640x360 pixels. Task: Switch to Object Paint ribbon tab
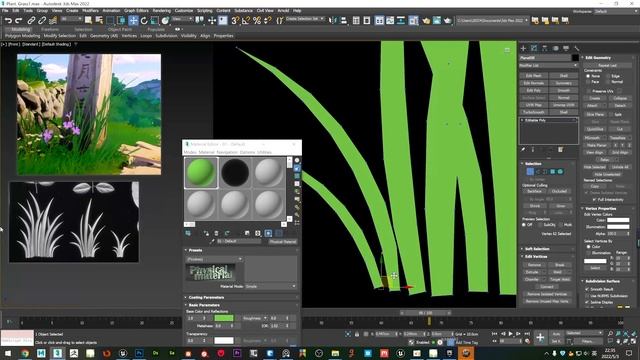[120, 29]
